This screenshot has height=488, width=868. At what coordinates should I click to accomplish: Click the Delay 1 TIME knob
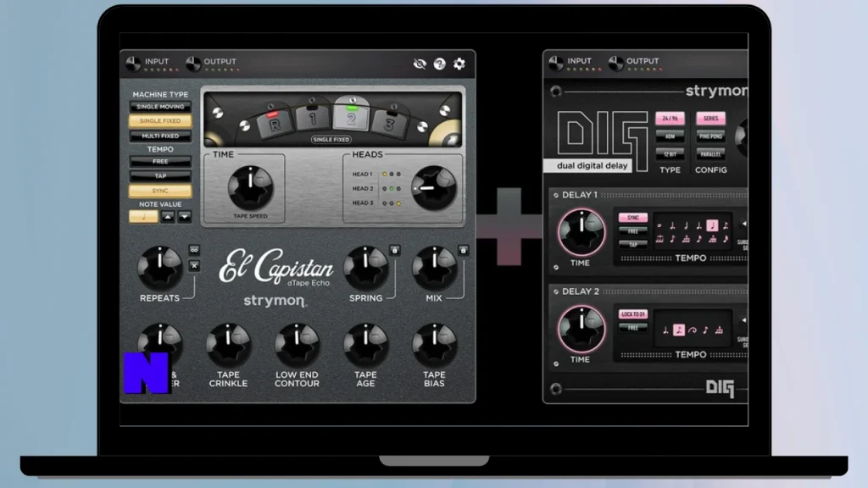[x=581, y=232]
